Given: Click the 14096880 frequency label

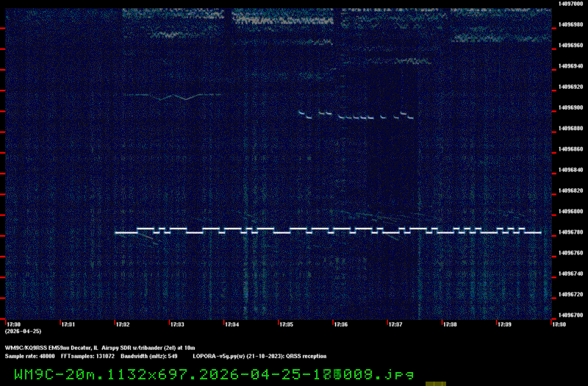Looking at the screenshot, I should (571, 128).
